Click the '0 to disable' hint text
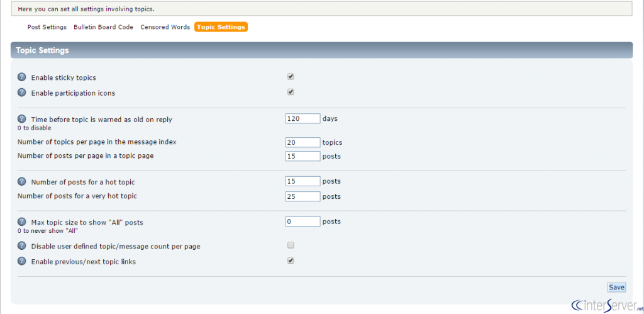The image size is (644, 314). pos(34,128)
